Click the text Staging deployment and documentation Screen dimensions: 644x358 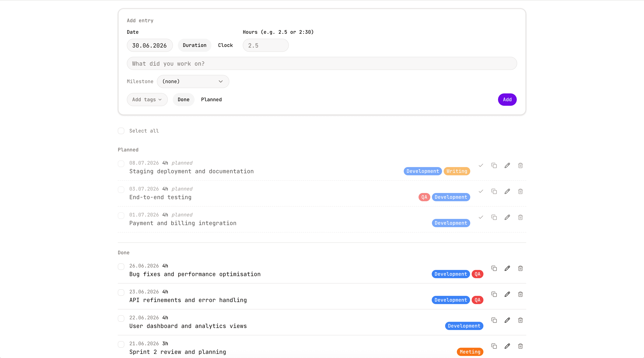(191, 171)
